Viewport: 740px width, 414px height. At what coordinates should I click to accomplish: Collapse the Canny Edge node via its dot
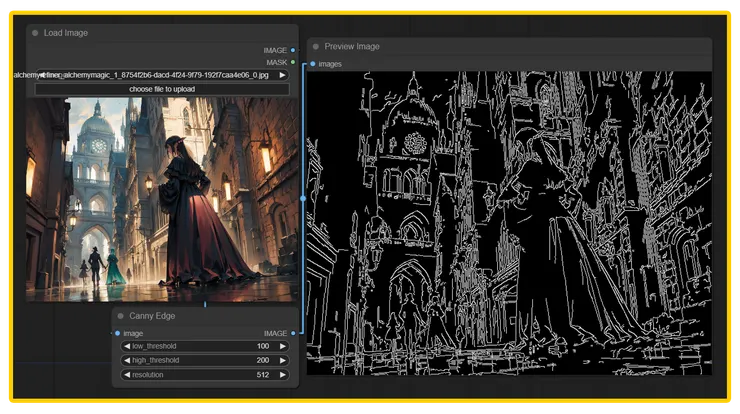[x=120, y=316]
